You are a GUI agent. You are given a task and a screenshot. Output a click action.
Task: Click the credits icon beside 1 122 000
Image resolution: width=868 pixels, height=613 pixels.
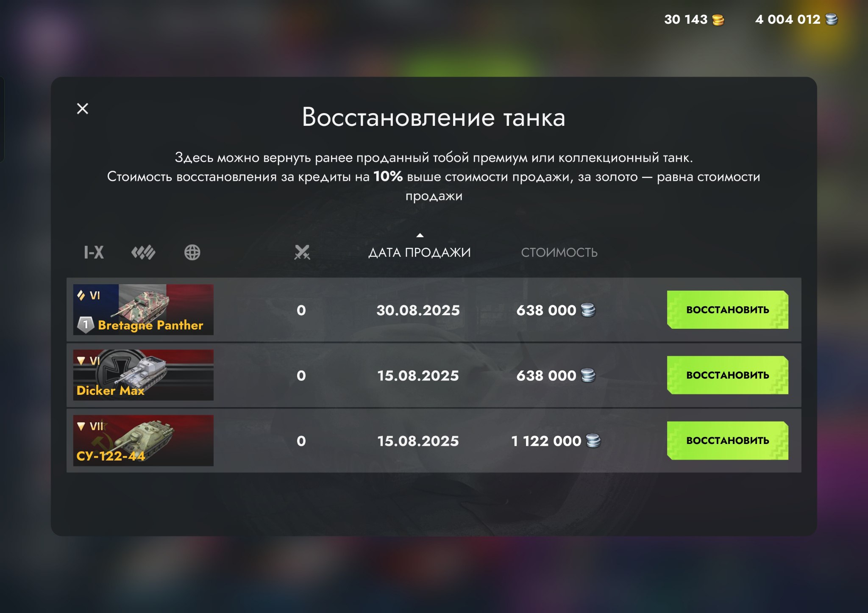[593, 441]
